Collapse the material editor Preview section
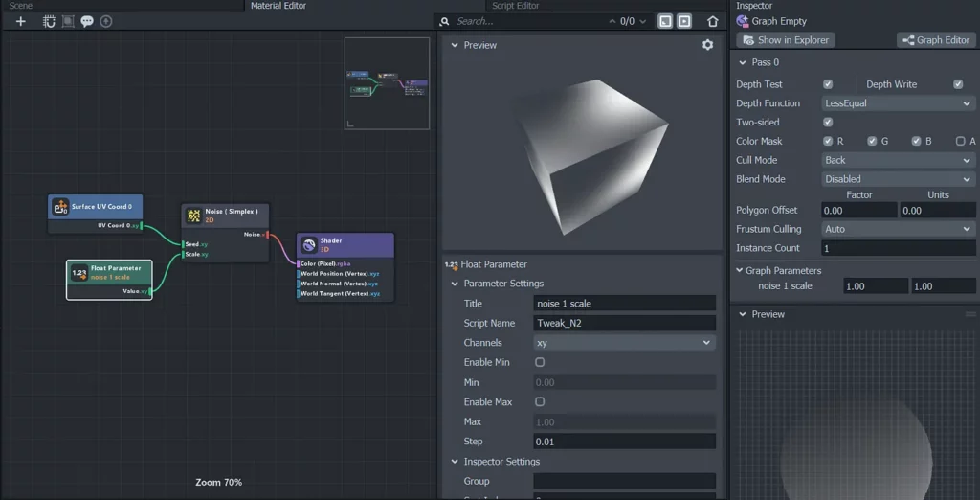980x500 pixels. point(455,45)
